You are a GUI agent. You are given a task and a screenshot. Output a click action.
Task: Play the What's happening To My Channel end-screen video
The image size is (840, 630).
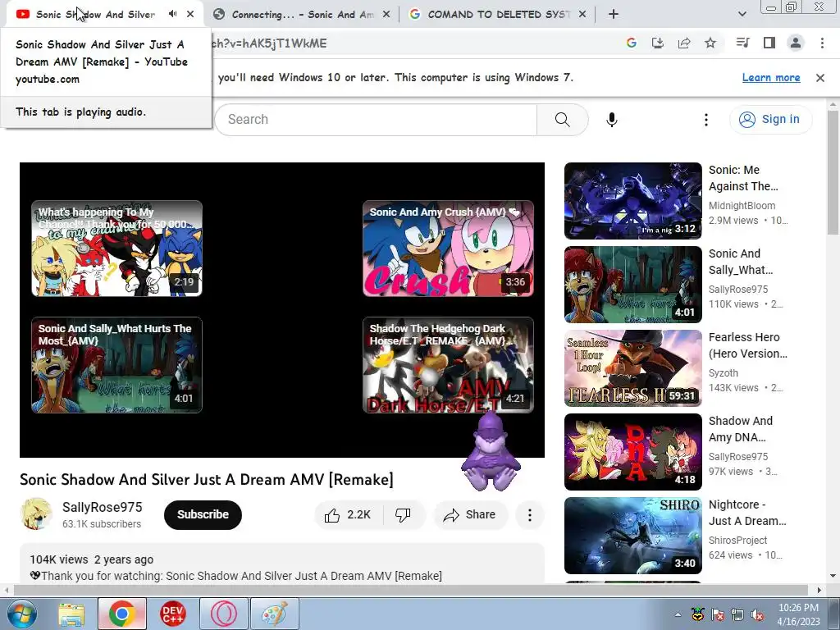coord(116,249)
